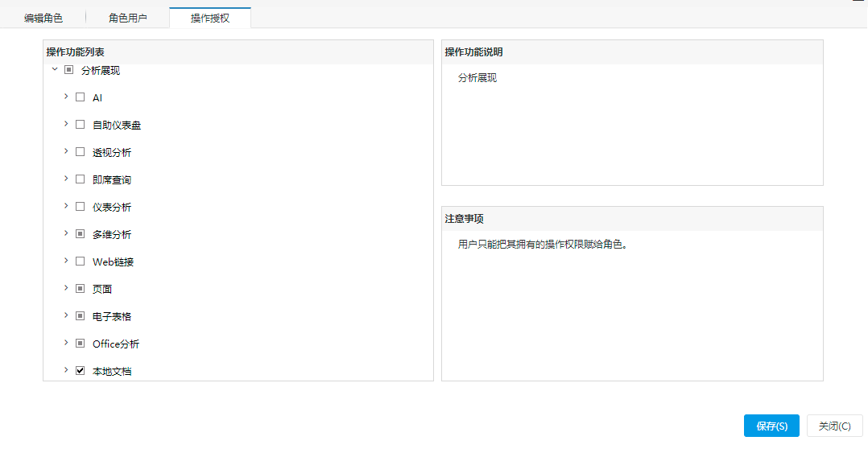Collapse the 分析展现 tree node
The image size is (868, 453).
55,70
